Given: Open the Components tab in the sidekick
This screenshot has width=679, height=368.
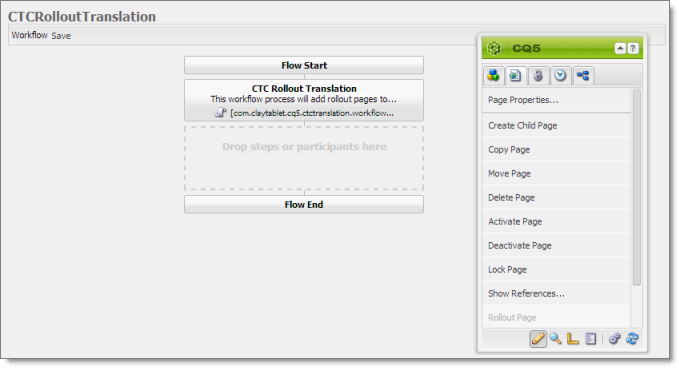Looking at the screenshot, I should coord(493,76).
